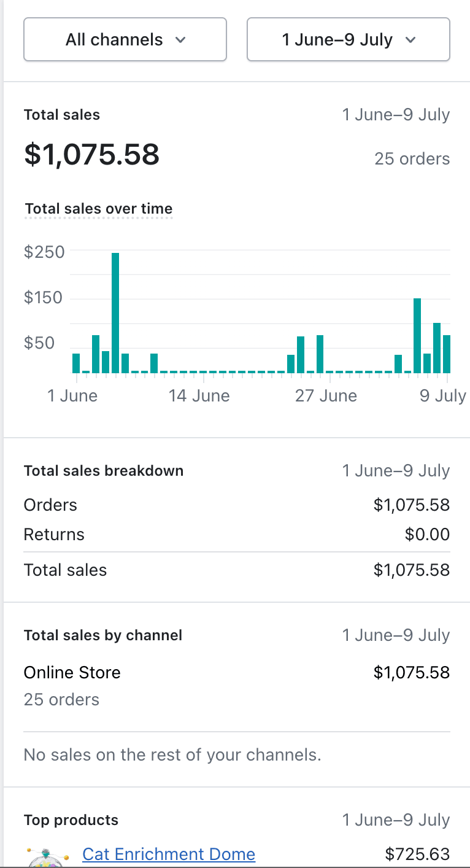Click the chevron arrow beside All channels
Image resolution: width=470 pixels, height=868 pixels.
coord(180,40)
